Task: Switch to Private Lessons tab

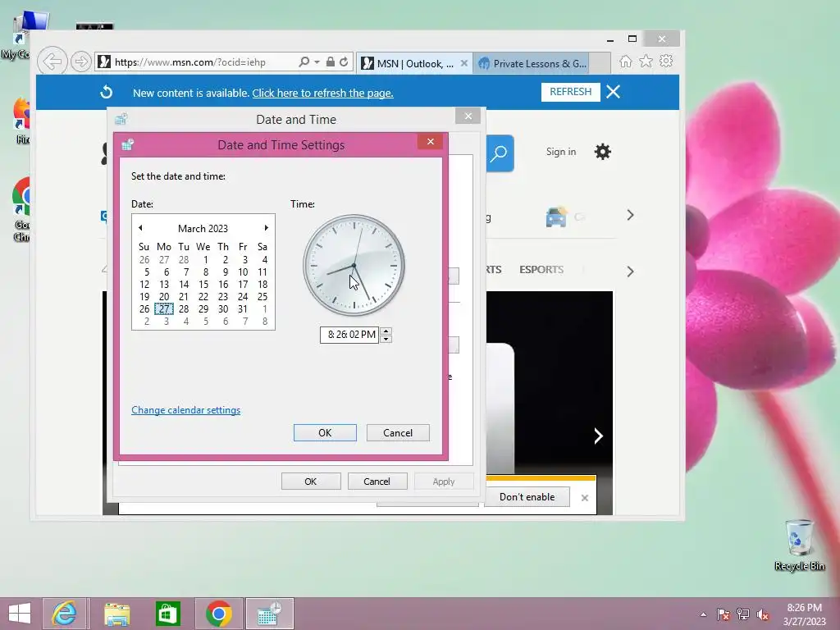Action: (532, 63)
